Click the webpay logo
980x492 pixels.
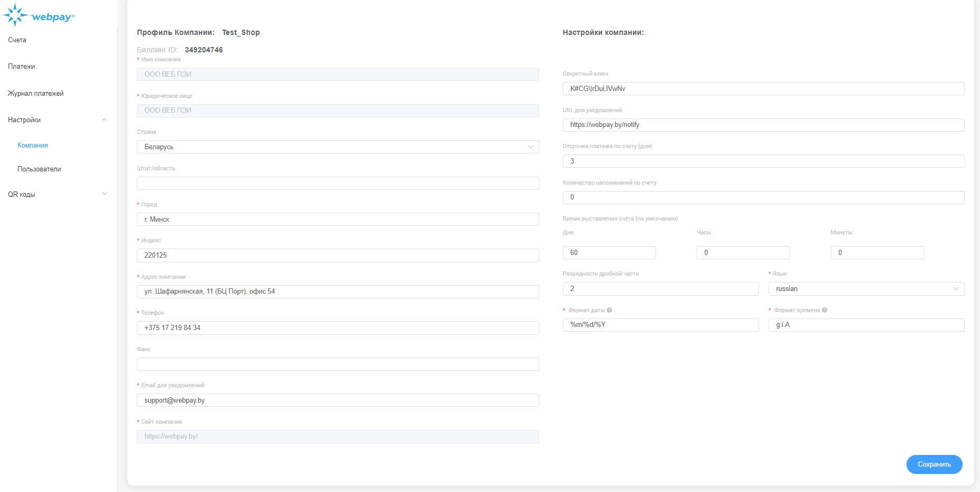point(39,16)
